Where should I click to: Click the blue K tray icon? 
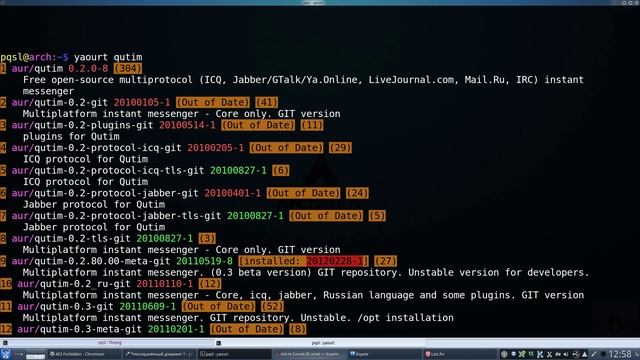pyautogui.click(x=540, y=354)
